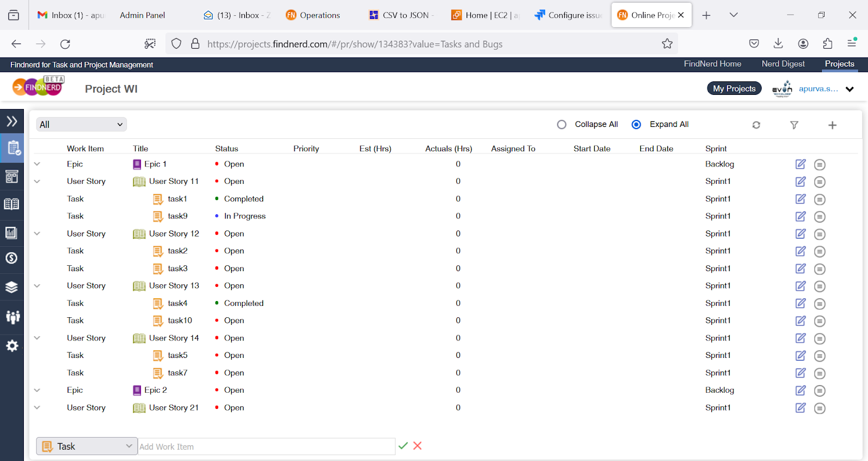868x461 pixels.
Task: Open the Epic 2 title link
Action: (x=155, y=390)
